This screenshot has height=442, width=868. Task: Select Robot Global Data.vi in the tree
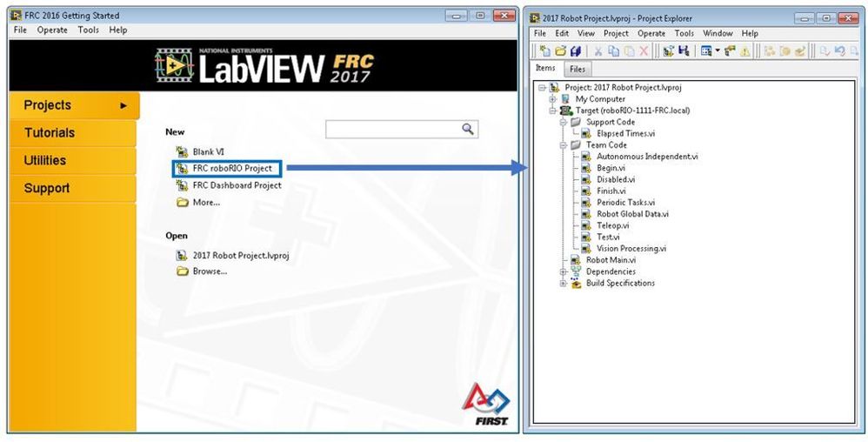pos(632,214)
